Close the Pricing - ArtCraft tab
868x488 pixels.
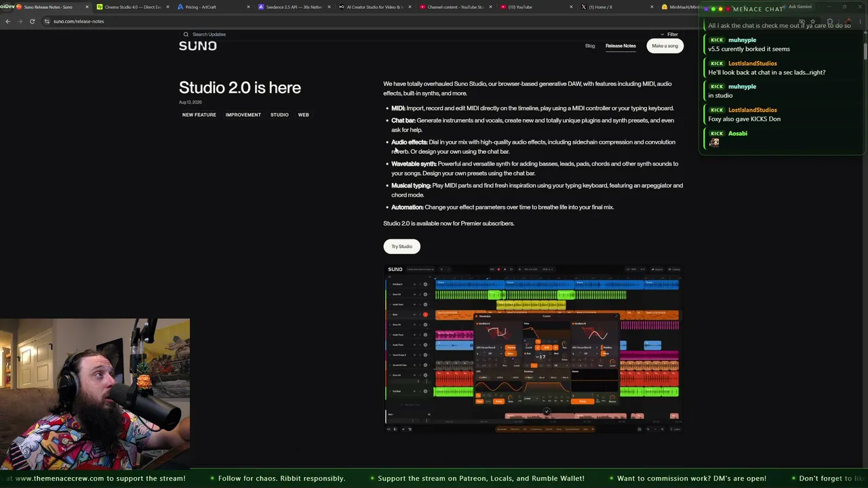click(248, 7)
